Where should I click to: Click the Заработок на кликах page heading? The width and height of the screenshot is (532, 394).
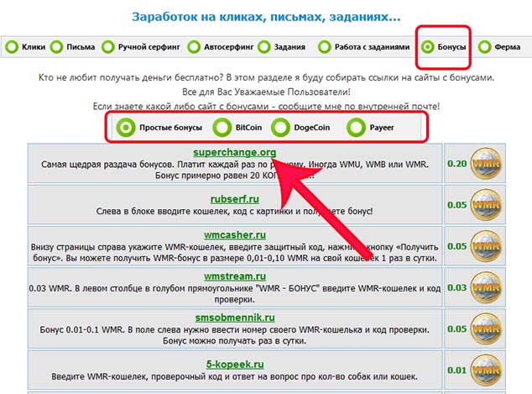point(266,17)
